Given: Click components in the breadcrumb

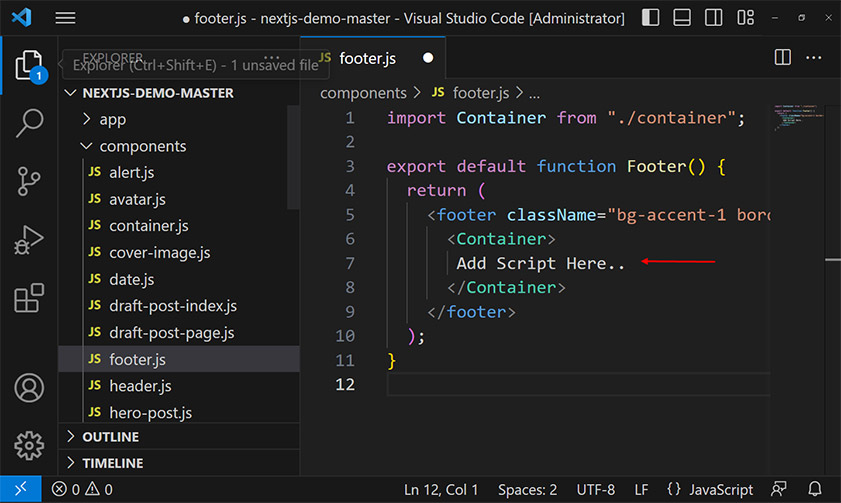Looking at the screenshot, I should click(x=363, y=93).
